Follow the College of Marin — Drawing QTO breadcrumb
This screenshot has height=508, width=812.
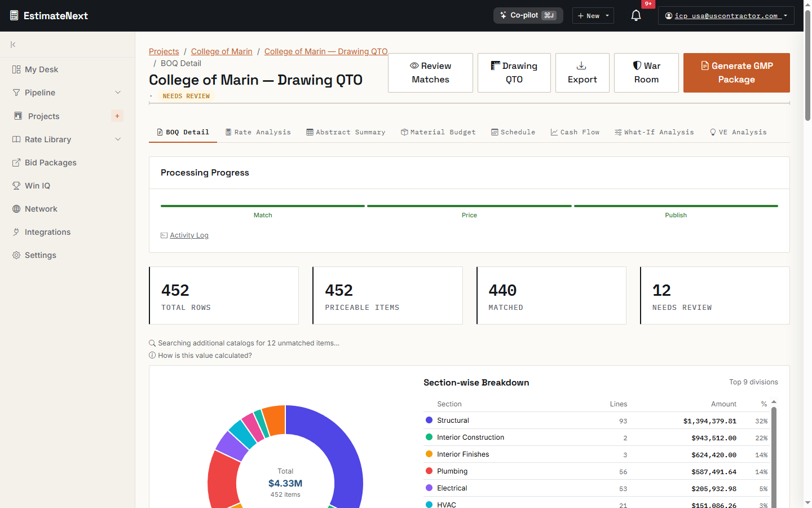[326, 51]
